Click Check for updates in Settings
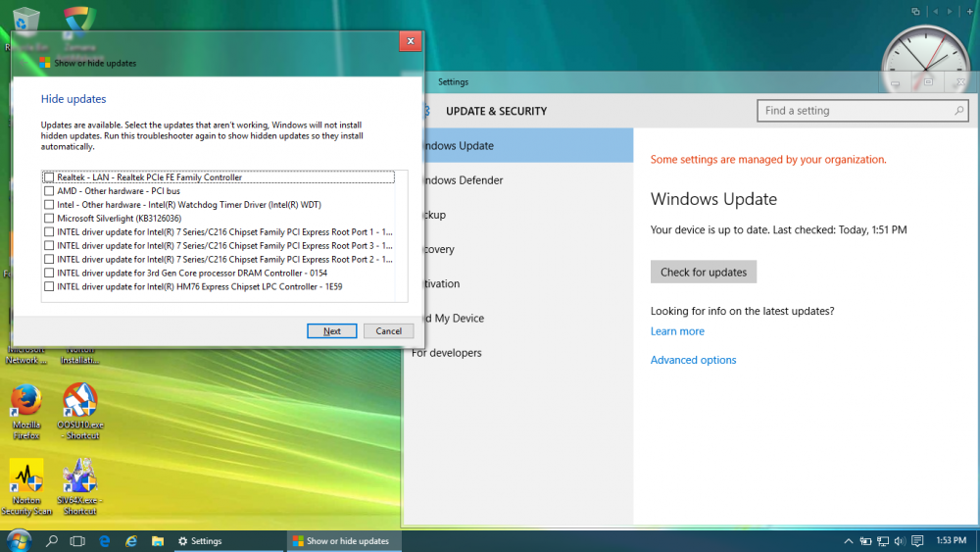The height and width of the screenshot is (552, 980). 703,272
